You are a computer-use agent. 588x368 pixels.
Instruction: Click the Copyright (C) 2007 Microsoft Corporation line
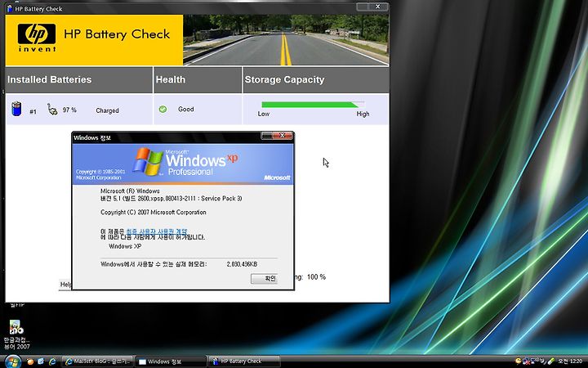coord(154,212)
